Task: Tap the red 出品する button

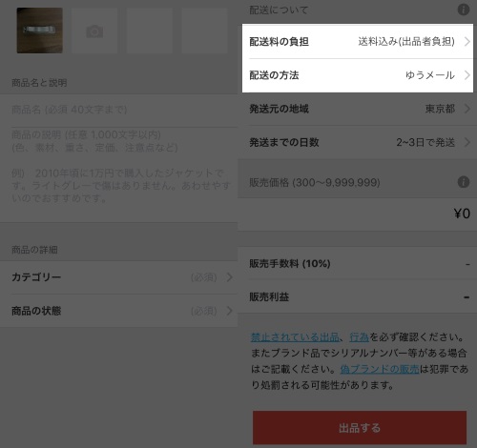Action: (360, 428)
